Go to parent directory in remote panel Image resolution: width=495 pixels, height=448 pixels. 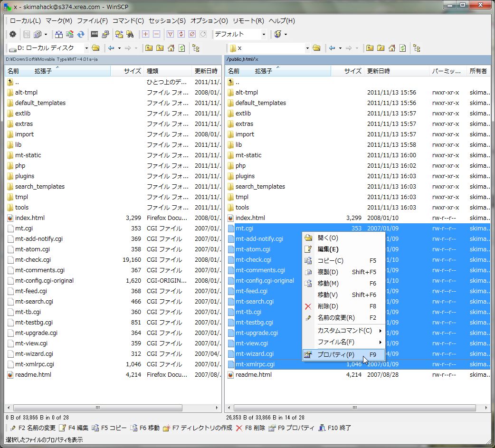coord(370,48)
